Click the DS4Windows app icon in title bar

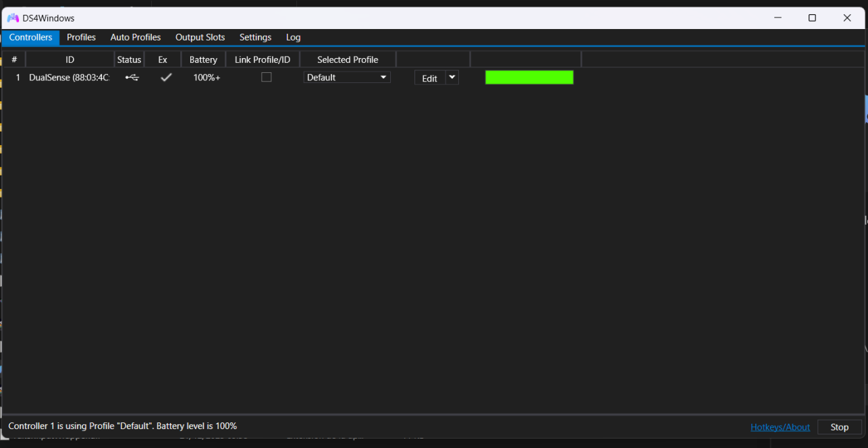[x=13, y=18]
